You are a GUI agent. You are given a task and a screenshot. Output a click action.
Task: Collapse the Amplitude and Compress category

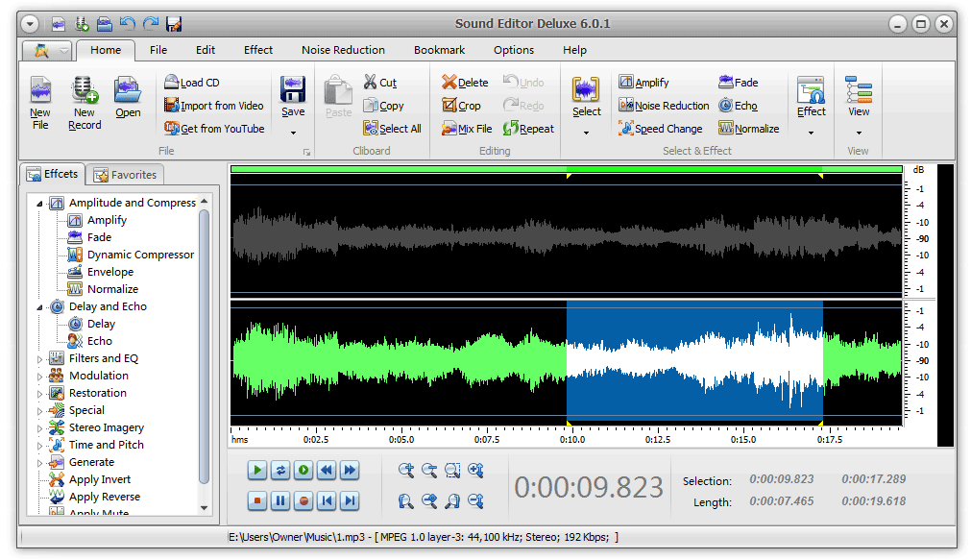40,203
